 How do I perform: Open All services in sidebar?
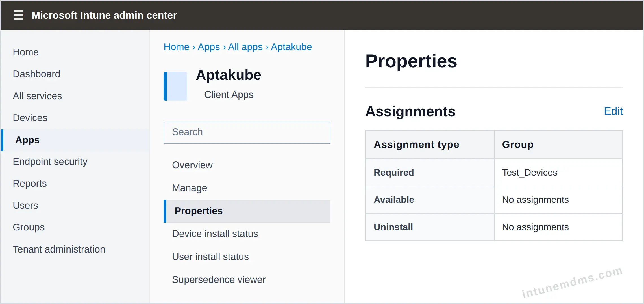(x=37, y=96)
